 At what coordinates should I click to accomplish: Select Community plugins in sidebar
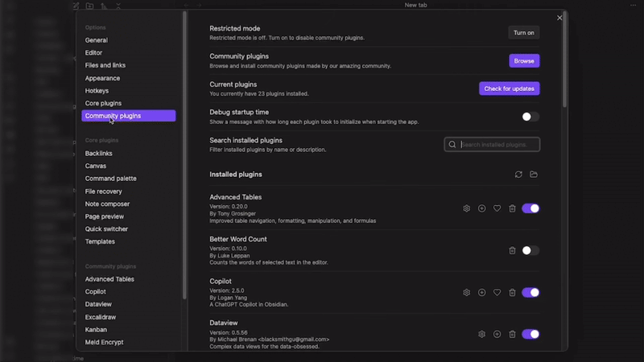coord(129,116)
